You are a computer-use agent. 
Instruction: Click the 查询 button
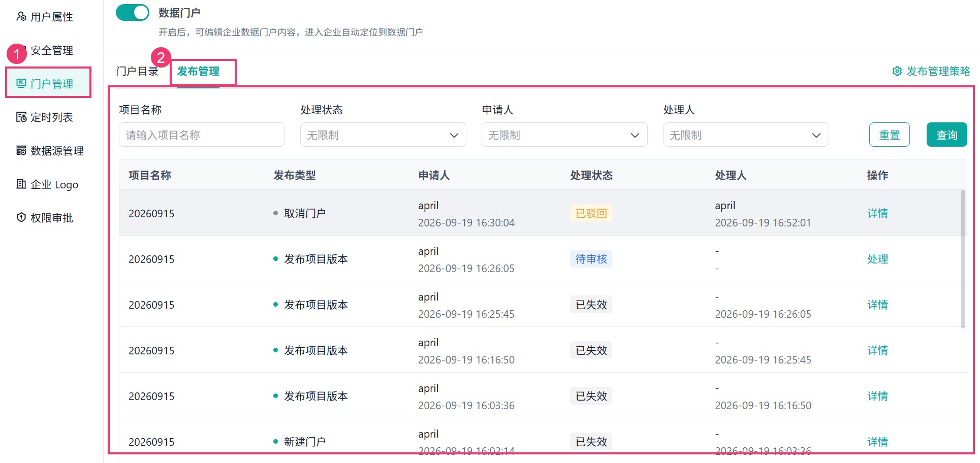[947, 135]
